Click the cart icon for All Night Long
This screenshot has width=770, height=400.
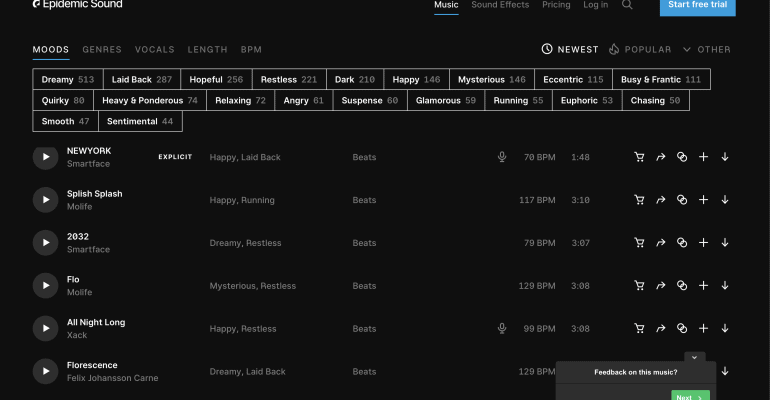[639, 328]
